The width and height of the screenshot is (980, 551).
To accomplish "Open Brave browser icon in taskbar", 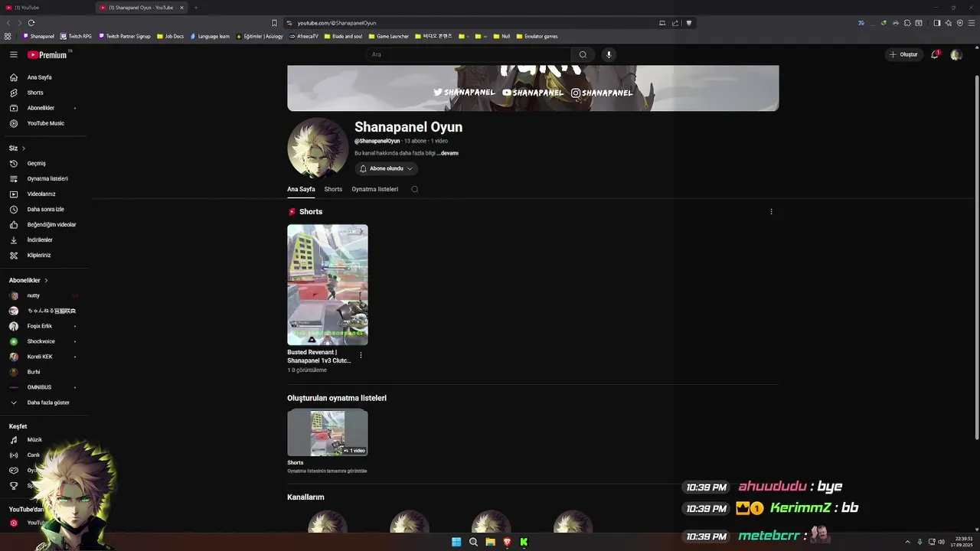I will (x=507, y=542).
